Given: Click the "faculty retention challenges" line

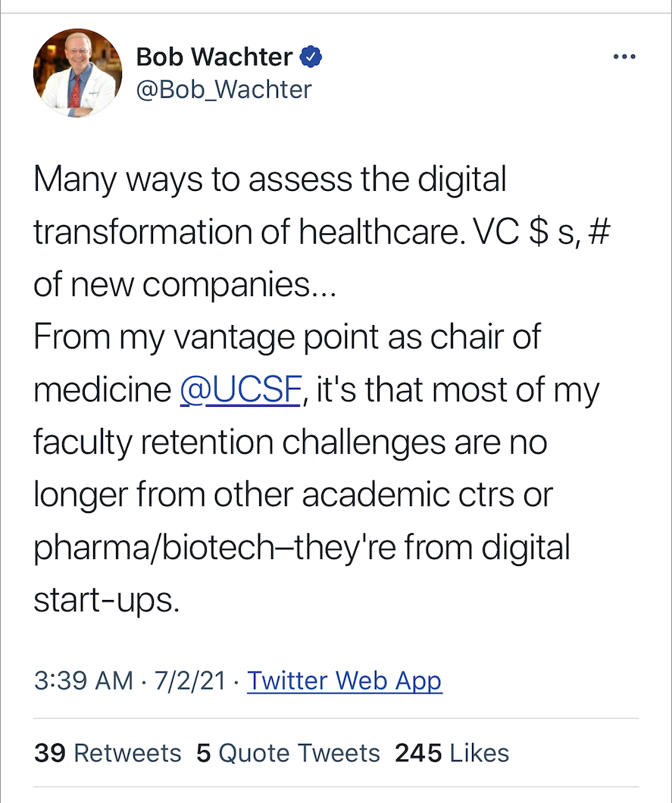Looking at the screenshot, I should [x=289, y=442].
